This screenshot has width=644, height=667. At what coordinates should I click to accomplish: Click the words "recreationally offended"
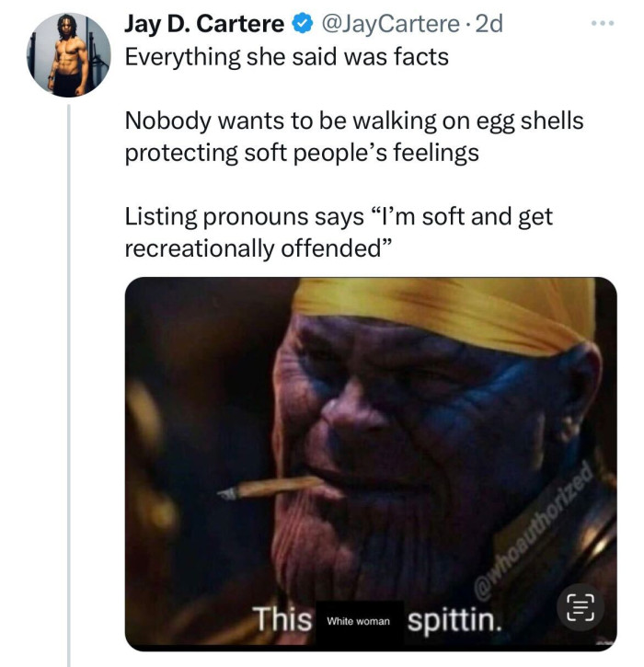[x=258, y=248]
